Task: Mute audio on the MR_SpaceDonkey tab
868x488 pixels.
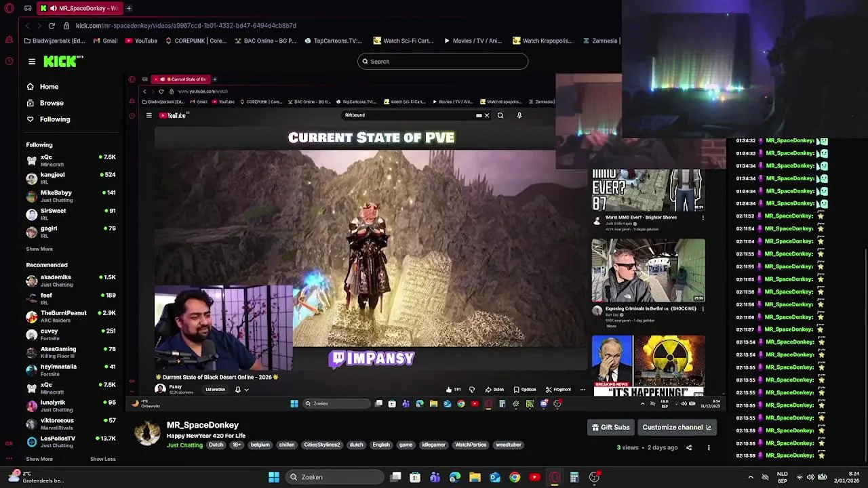Action: [x=53, y=8]
